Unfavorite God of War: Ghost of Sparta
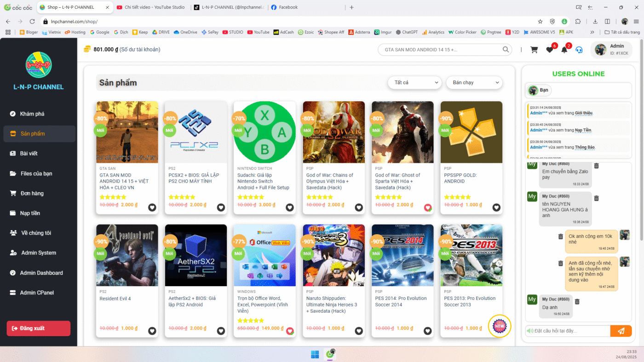 click(x=428, y=207)
